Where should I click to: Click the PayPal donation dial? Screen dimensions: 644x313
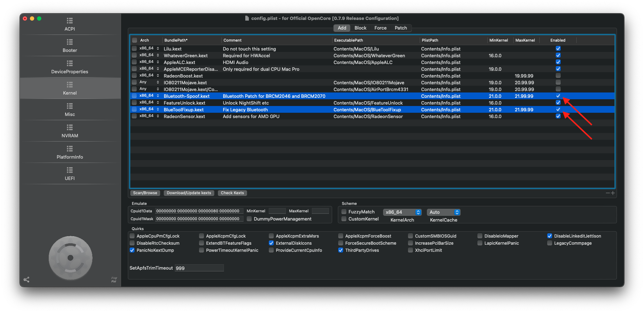(70, 258)
